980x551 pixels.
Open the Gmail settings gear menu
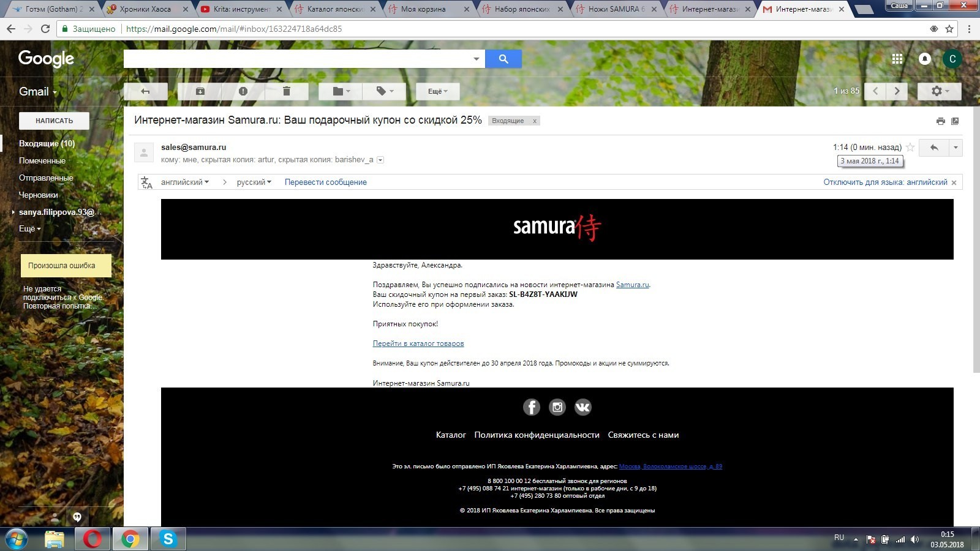pyautogui.click(x=939, y=91)
